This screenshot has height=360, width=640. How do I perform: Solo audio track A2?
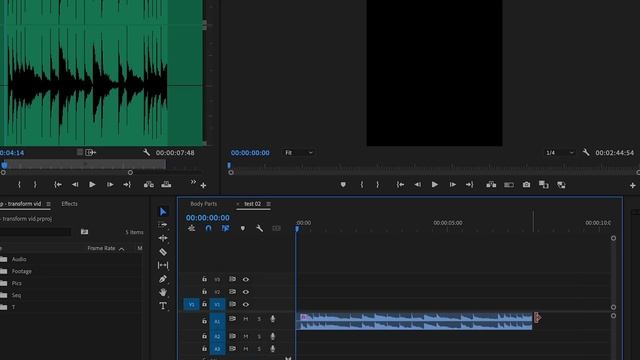click(259, 336)
